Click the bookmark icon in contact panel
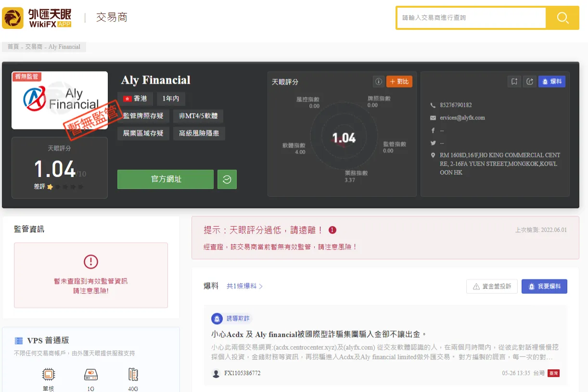This screenshot has height=392, width=588. tap(514, 81)
